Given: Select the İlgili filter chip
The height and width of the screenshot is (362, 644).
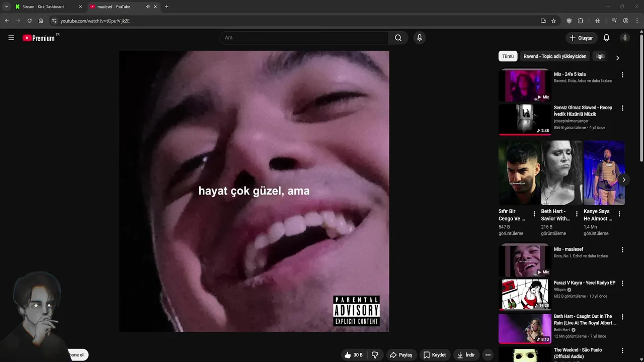Looking at the screenshot, I should (x=600, y=56).
